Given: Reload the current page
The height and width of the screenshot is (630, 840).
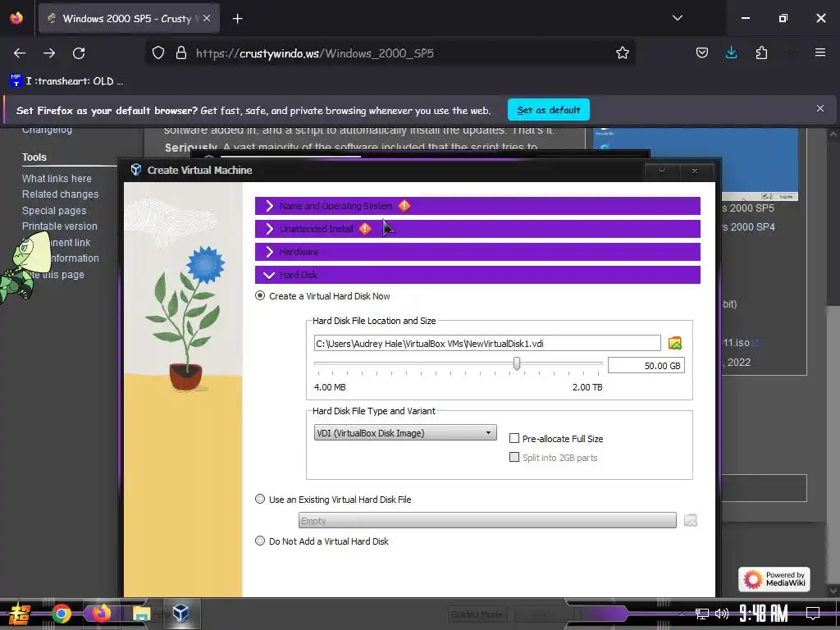Looking at the screenshot, I should tap(79, 53).
